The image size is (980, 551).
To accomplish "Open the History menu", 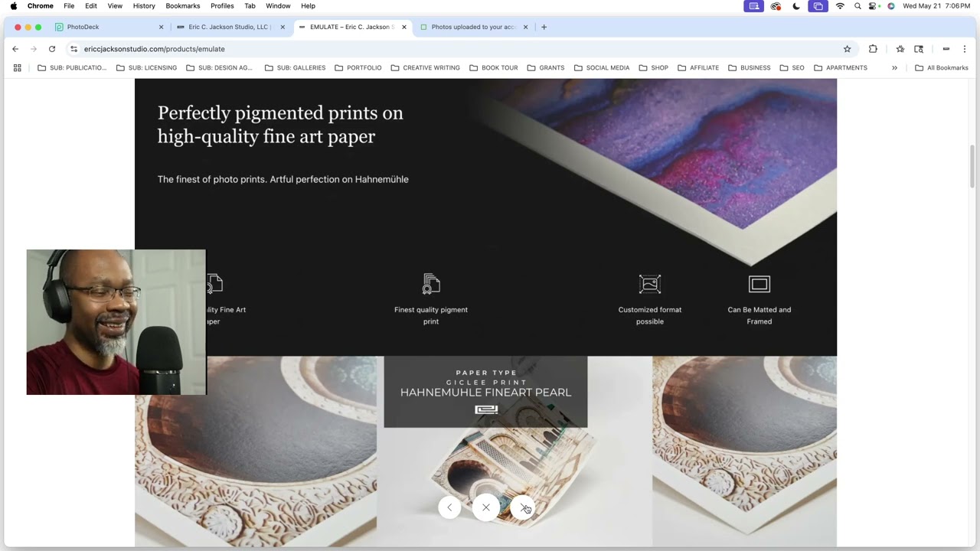I will [x=144, y=6].
